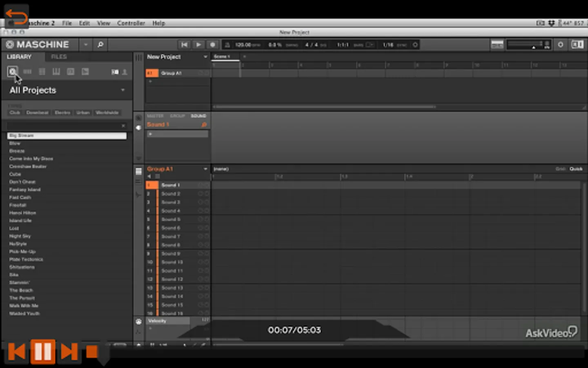
Task: Switch to the LIBRARY tab
Action: [x=19, y=56]
